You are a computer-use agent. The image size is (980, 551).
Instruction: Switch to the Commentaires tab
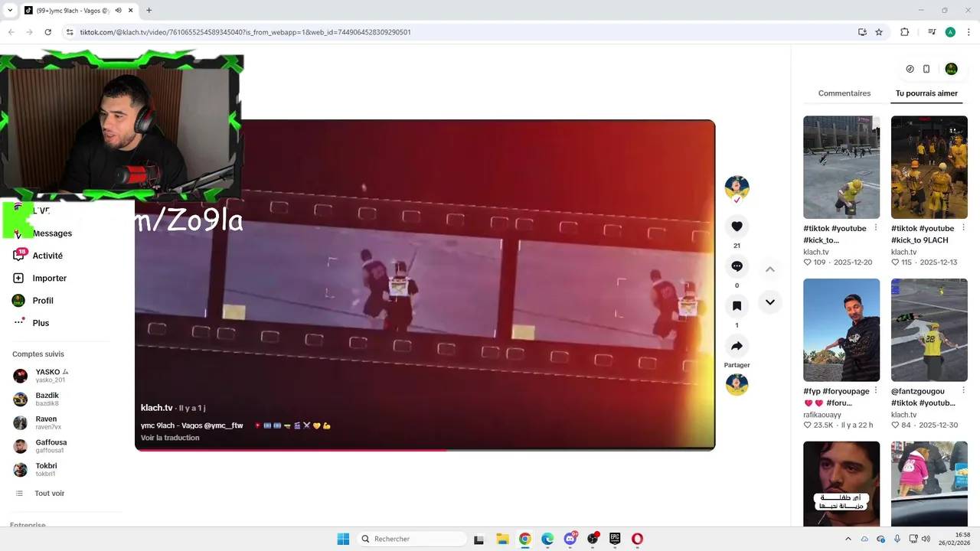coord(844,93)
